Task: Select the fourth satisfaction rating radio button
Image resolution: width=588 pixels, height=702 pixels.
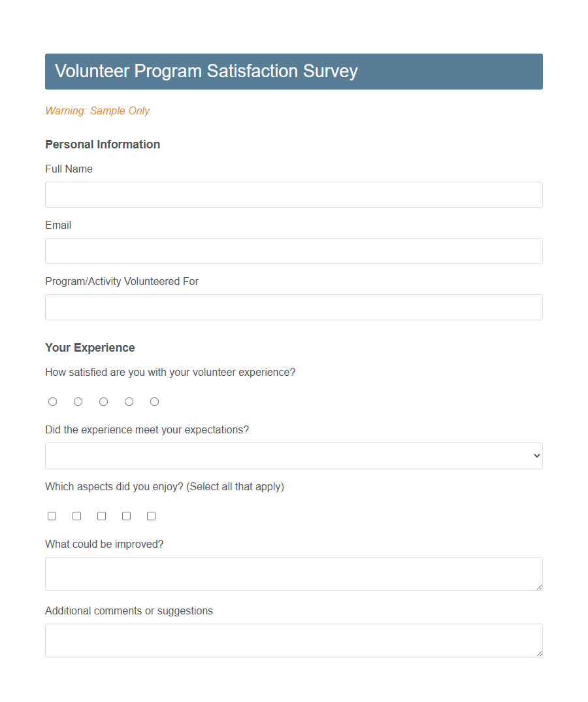Action: [x=129, y=401]
